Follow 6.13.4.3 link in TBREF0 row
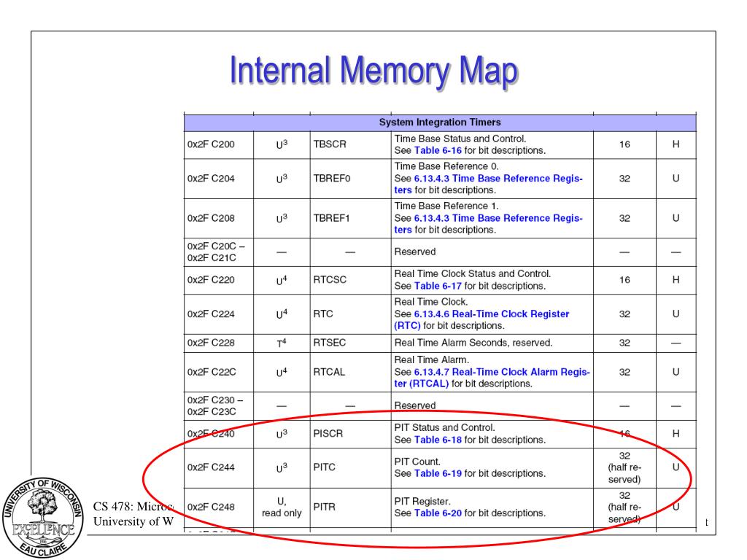Image resolution: width=747 pixels, height=560 pixels. click(x=488, y=184)
